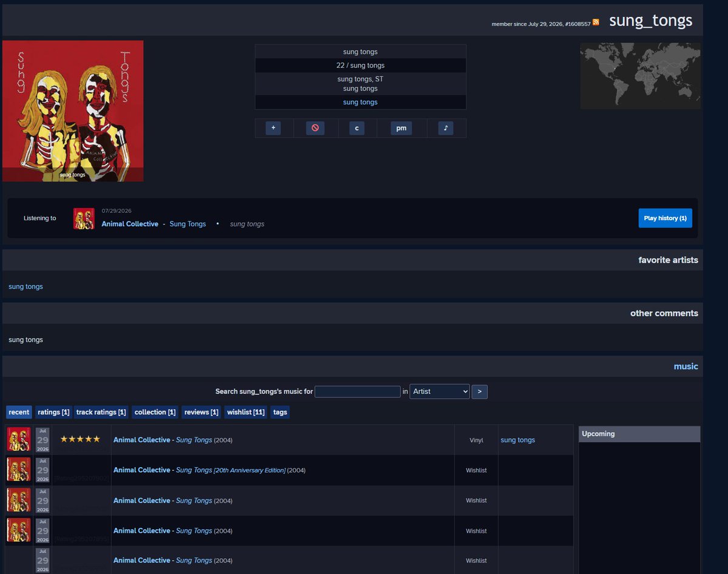Image resolution: width=728 pixels, height=574 pixels.
Task: Click the Upcoming panel header
Action: coord(639,434)
